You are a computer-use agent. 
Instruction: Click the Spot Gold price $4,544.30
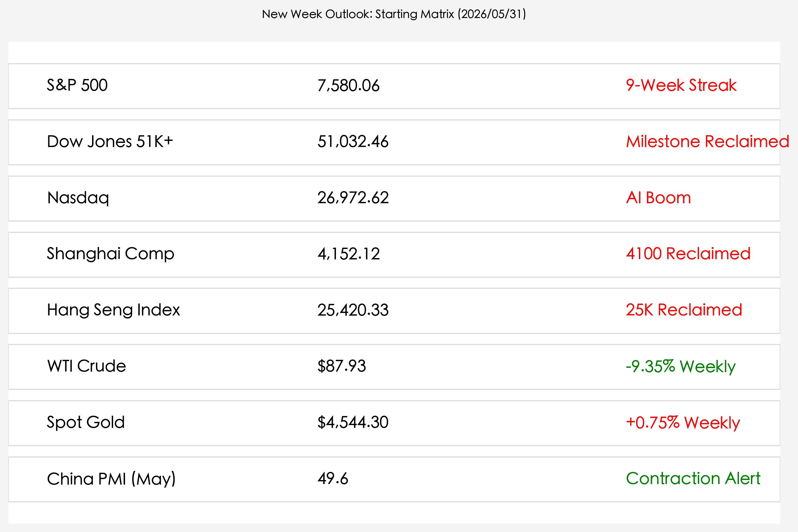[353, 422]
